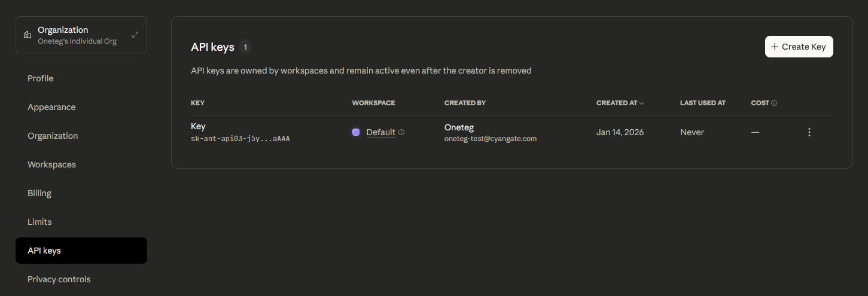
Task: Go to Appearance settings
Action: click(51, 107)
